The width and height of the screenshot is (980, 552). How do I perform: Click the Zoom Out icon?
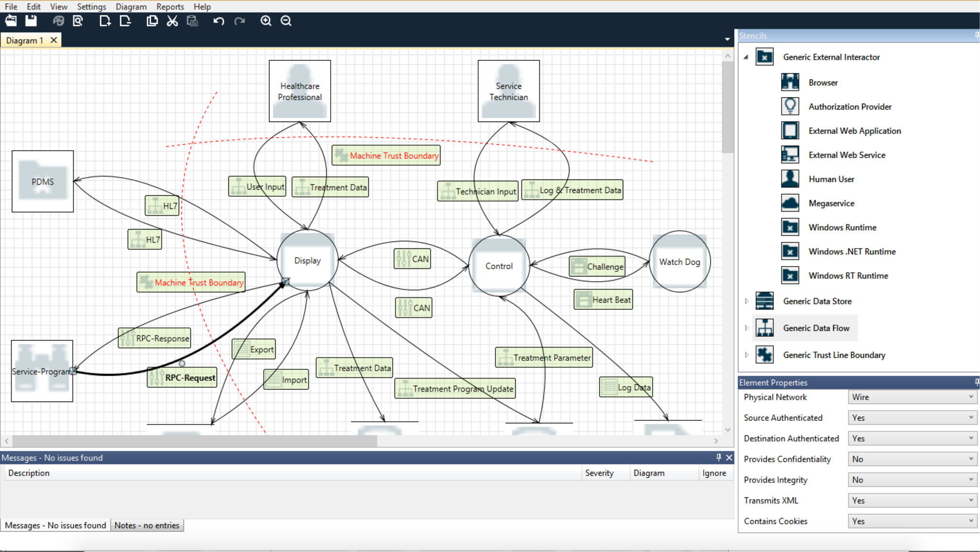click(x=286, y=21)
